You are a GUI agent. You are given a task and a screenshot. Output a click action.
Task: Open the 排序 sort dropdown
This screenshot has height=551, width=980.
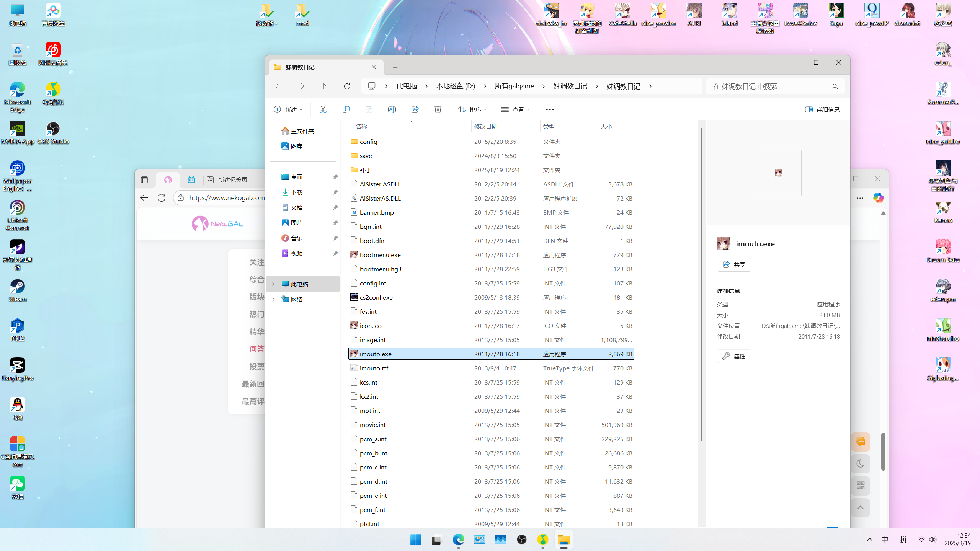pyautogui.click(x=472, y=109)
